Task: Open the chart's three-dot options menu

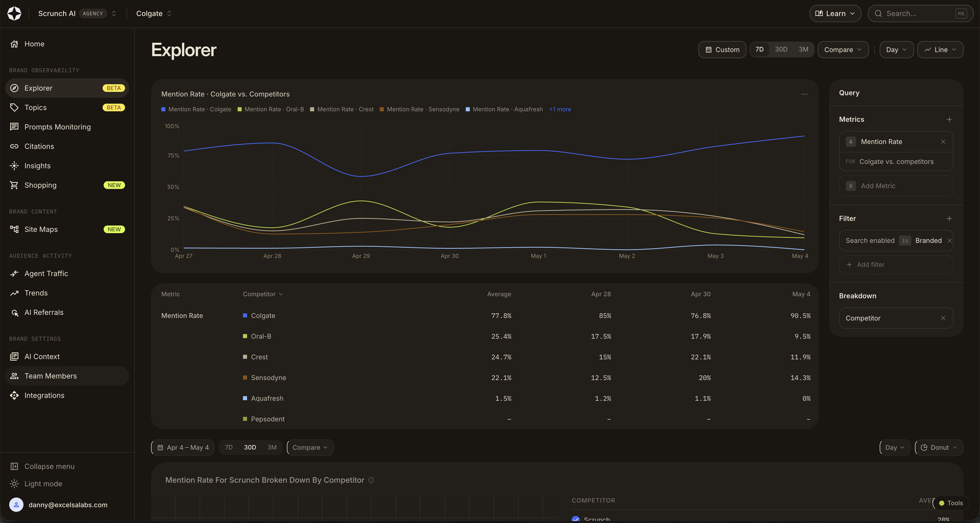Action: (x=804, y=94)
